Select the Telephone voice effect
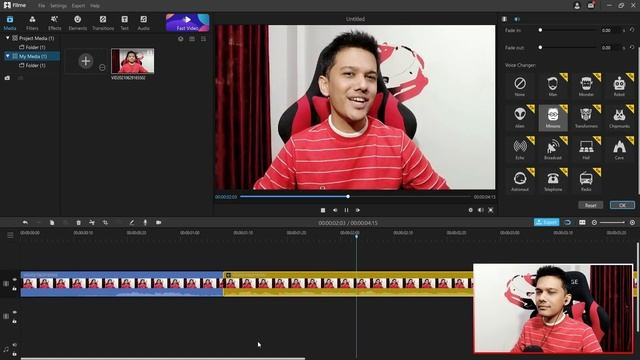 553,180
